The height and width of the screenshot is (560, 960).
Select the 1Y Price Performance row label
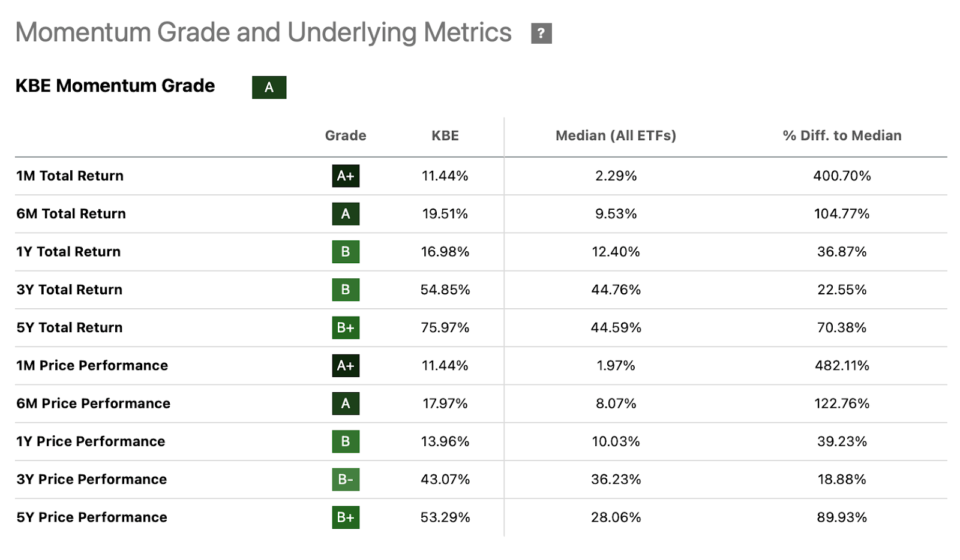coord(91,442)
